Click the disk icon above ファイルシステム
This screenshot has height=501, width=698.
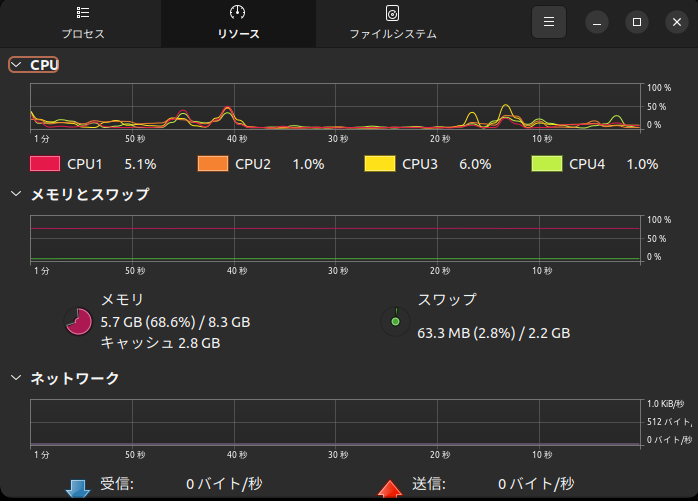click(x=392, y=13)
